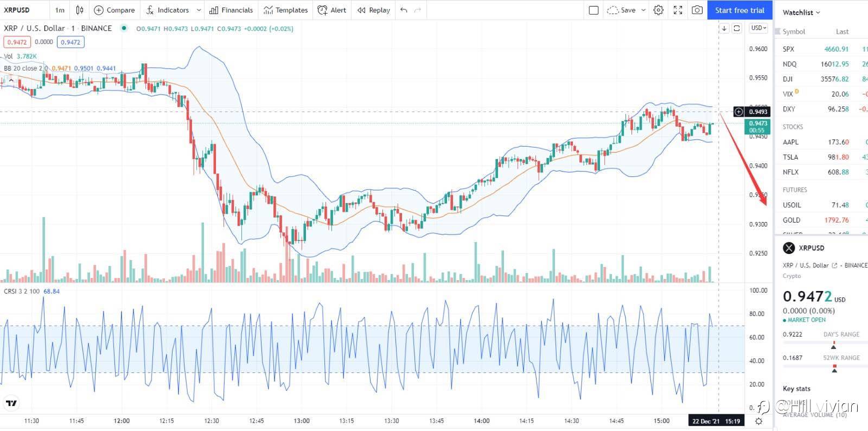The width and height of the screenshot is (868, 431).
Task: Open the Financials menu
Action: tap(231, 10)
